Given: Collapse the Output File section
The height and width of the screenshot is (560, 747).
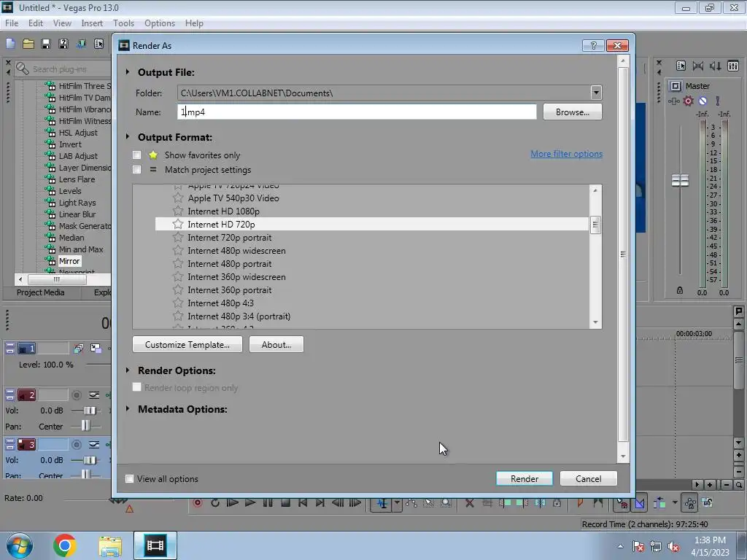Looking at the screenshot, I should click(x=127, y=72).
